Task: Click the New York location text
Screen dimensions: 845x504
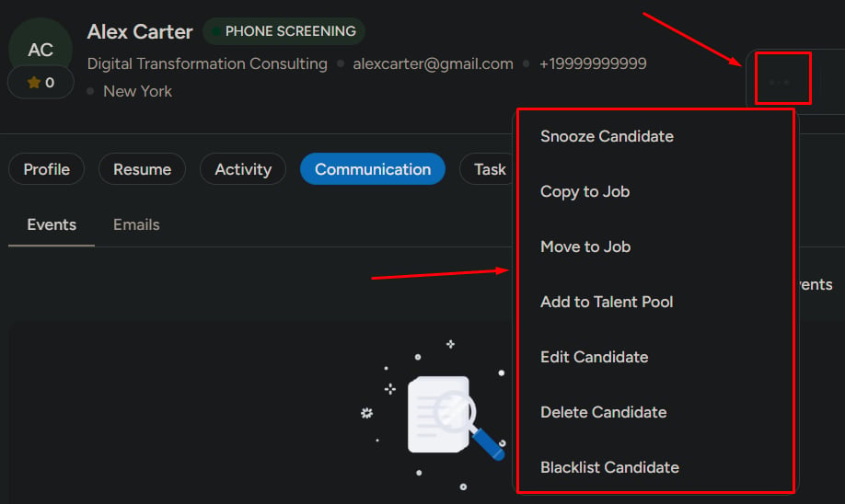Action: coord(137,91)
